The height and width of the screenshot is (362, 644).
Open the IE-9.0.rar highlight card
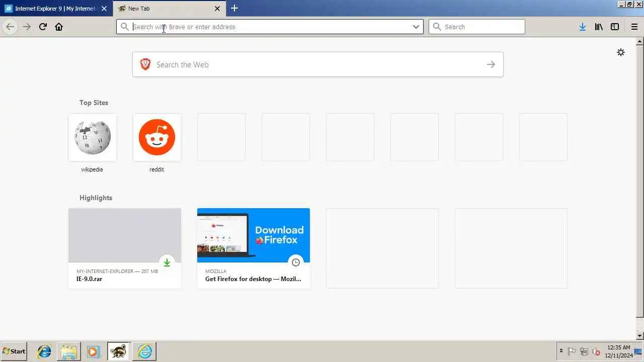[125, 248]
